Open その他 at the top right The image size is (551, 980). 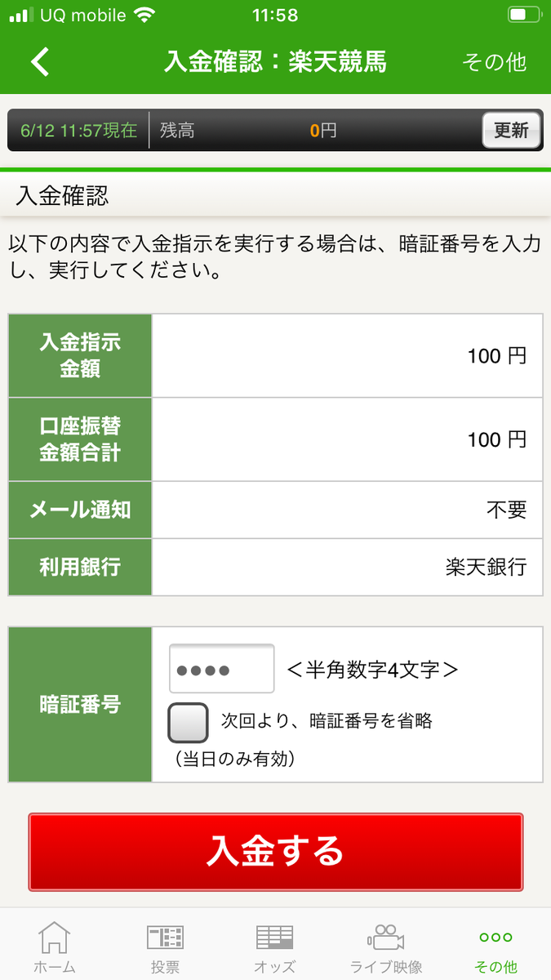[x=495, y=61]
